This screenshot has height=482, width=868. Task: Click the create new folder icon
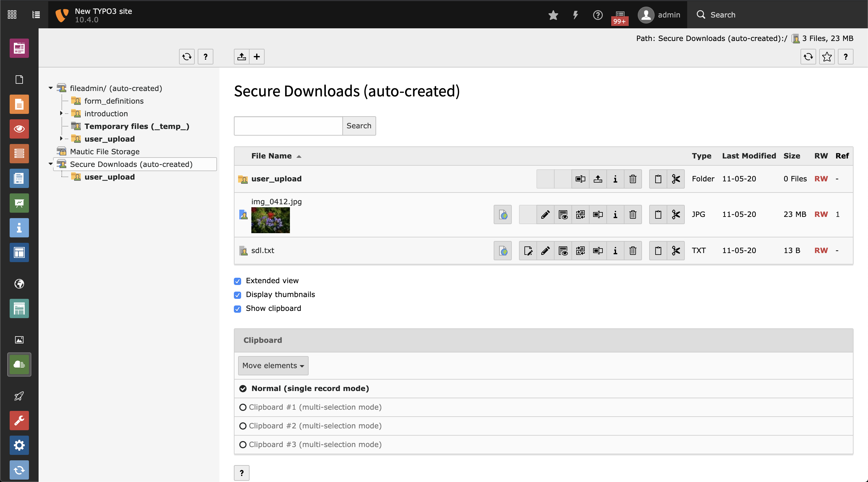tap(256, 56)
